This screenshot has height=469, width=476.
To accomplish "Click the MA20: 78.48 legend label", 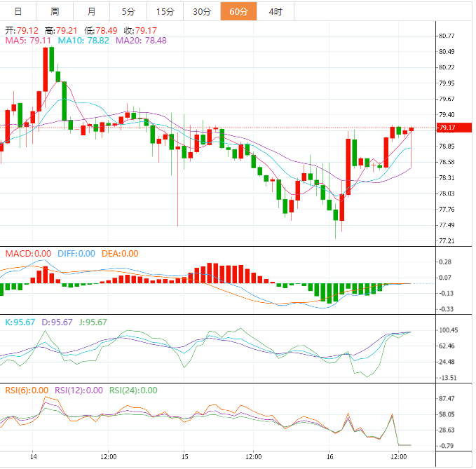I will (141, 41).
